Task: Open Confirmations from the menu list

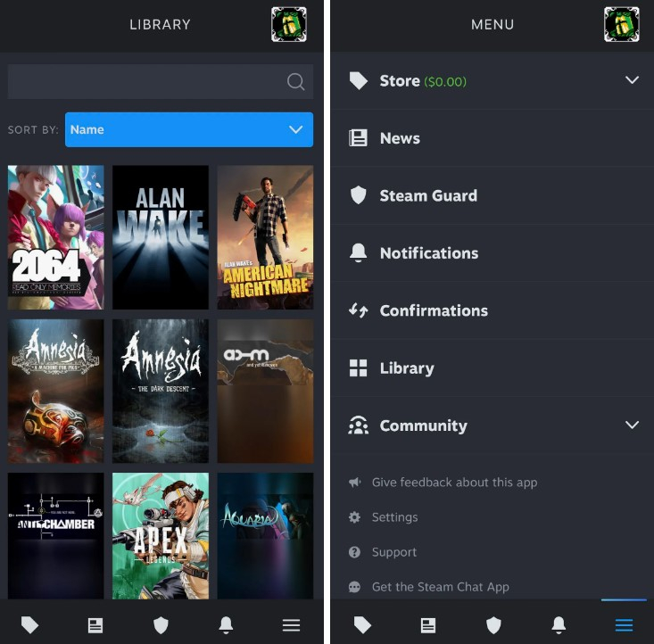Action: pyautogui.click(x=434, y=310)
